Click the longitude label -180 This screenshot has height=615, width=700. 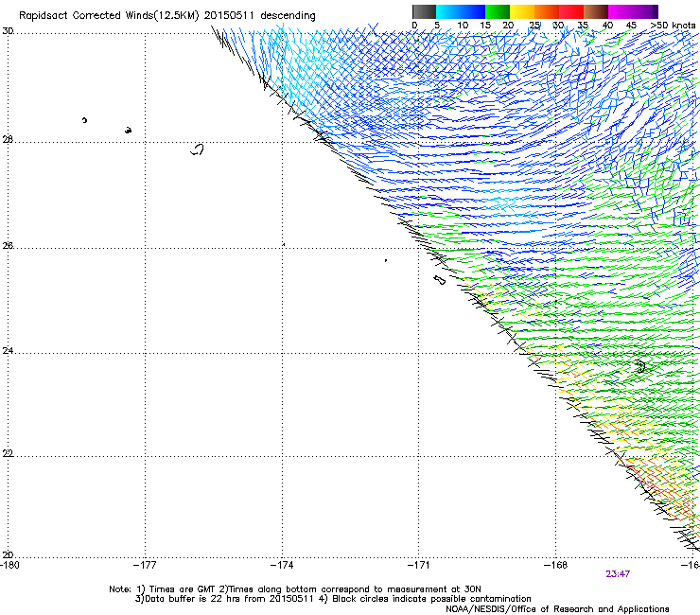click(9, 565)
